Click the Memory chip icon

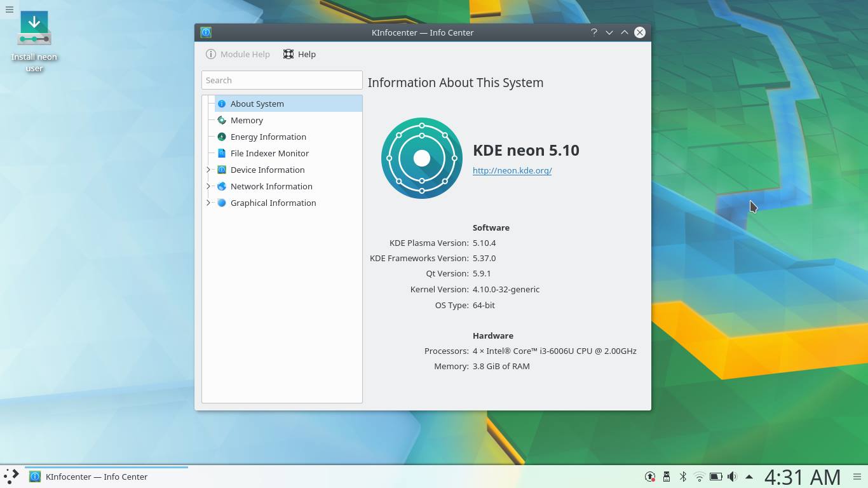point(222,120)
